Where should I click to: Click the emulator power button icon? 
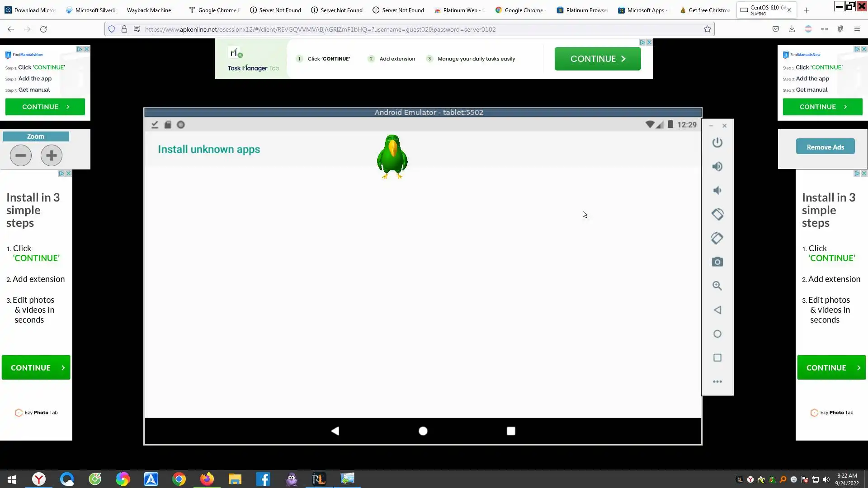pyautogui.click(x=717, y=143)
